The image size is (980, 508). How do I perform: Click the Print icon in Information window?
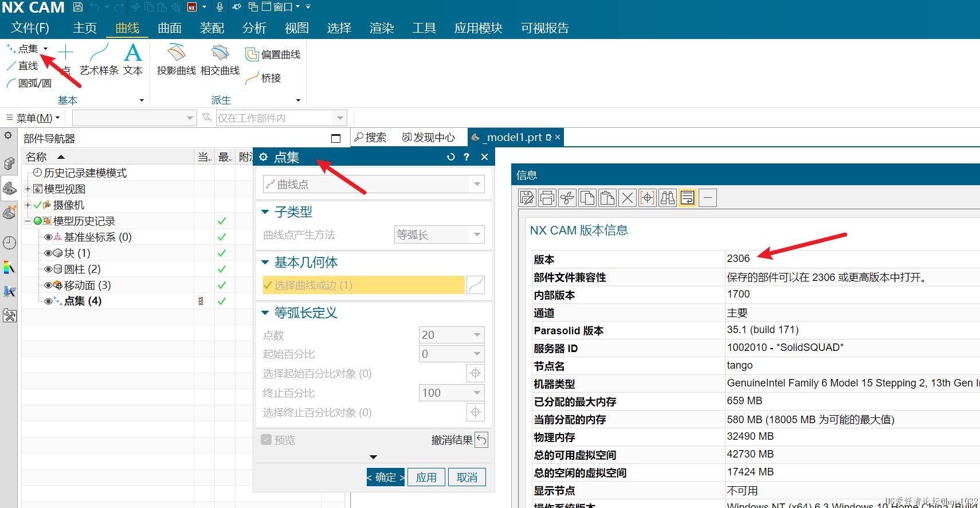(547, 198)
